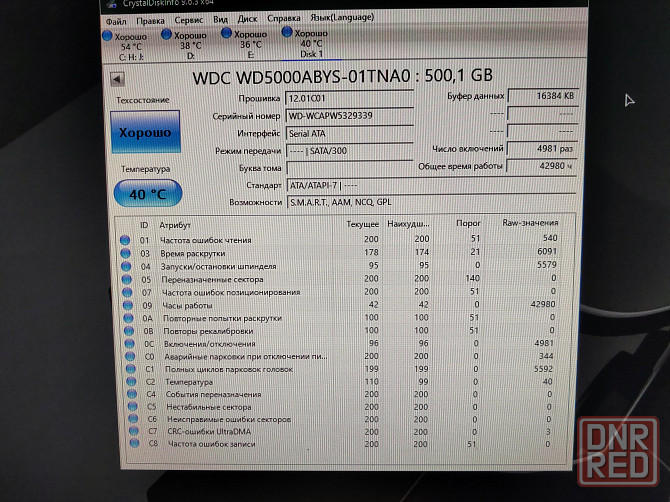
Task: Select the Часы работы row
Action: pos(341,305)
